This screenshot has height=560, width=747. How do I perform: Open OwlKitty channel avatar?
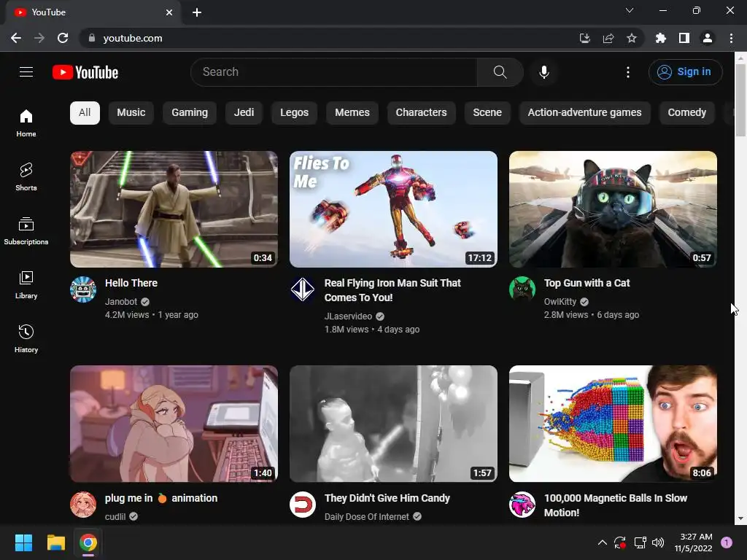click(522, 289)
